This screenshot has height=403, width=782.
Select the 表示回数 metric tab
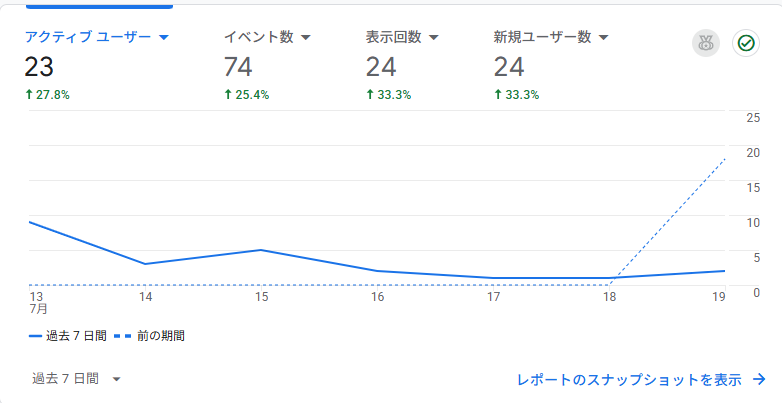(402, 65)
